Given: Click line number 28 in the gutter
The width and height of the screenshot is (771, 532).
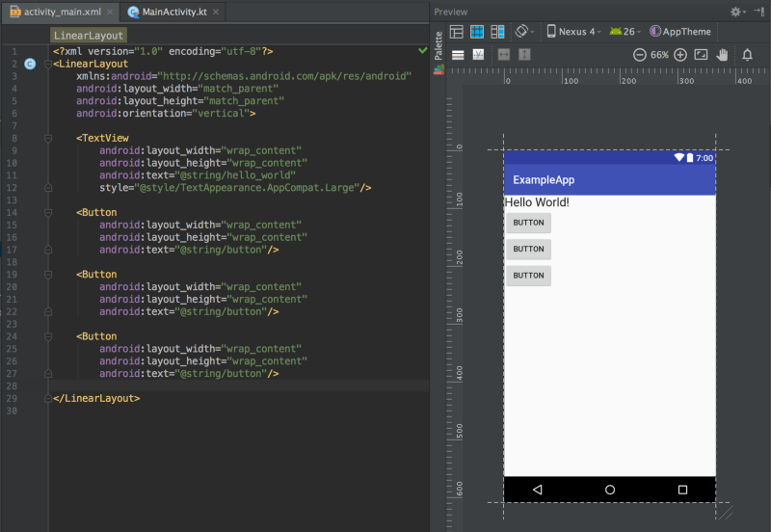Looking at the screenshot, I should (12, 386).
